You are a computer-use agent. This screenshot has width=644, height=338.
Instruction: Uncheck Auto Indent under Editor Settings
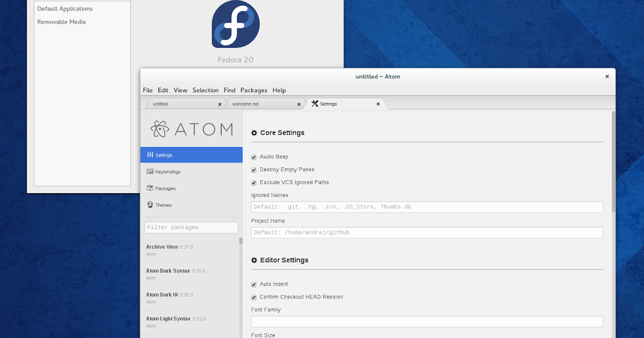253,284
